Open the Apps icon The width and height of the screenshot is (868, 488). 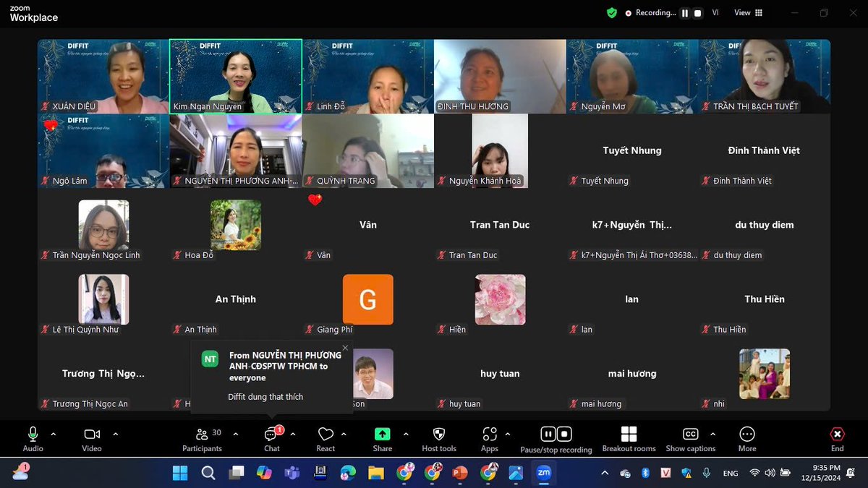(x=490, y=434)
